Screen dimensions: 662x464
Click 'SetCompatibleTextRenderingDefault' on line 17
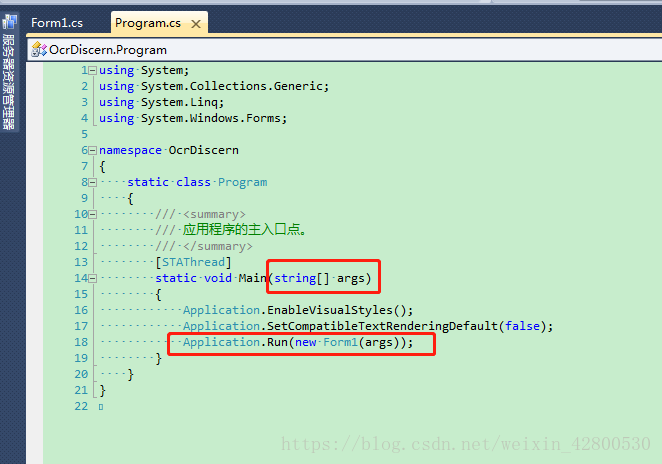point(383,326)
